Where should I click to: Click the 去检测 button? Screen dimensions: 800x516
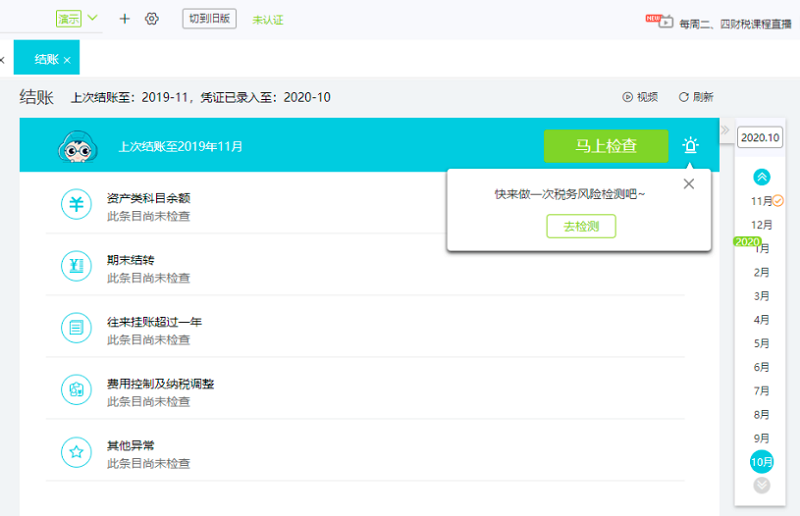[581, 226]
